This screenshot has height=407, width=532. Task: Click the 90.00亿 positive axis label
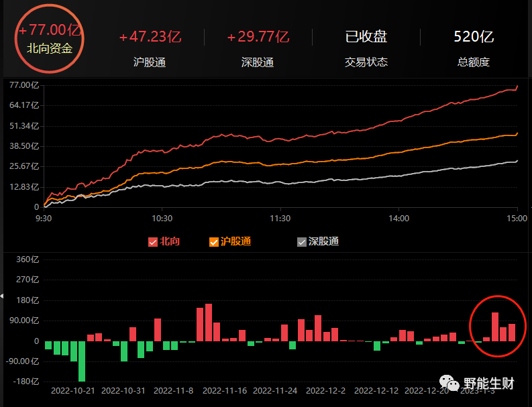(x=24, y=321)
